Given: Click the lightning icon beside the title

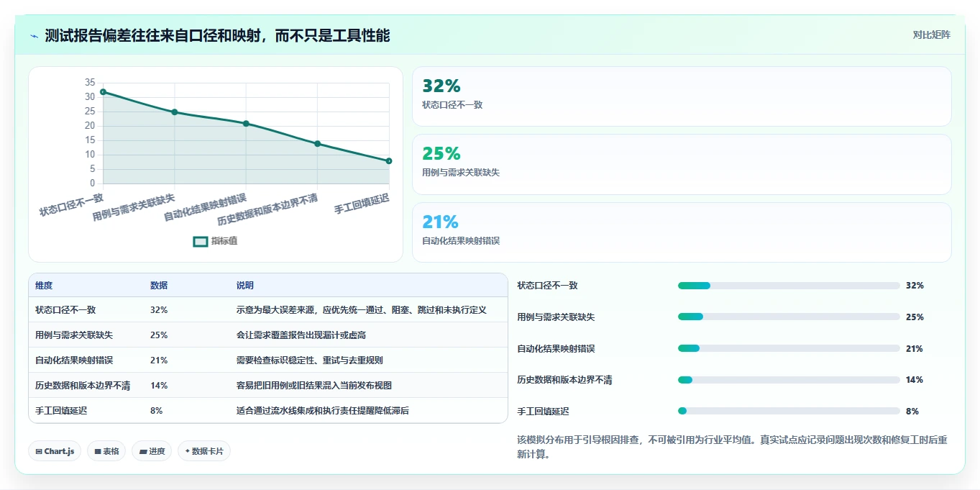Looking at the screenshot, I should (x=34, y=35).
